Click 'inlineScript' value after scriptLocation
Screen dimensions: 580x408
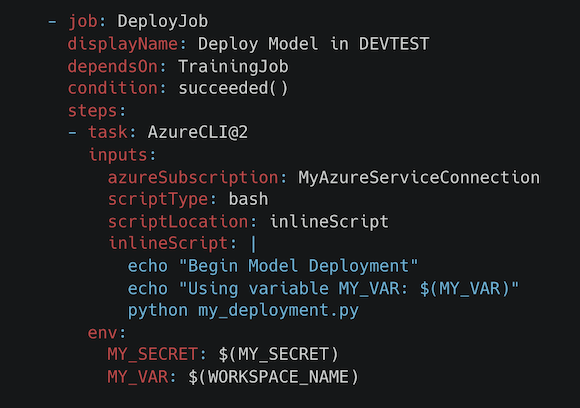click(x=329, y=222)
